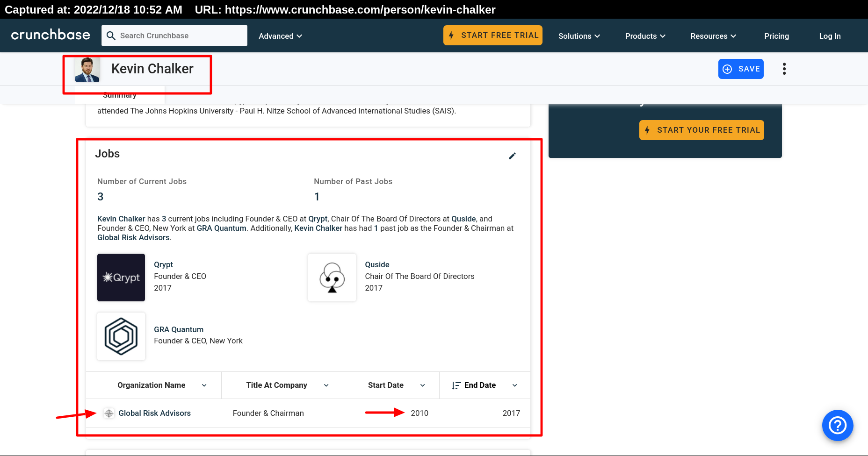Click the plus icon in Save button

coord(727,69)
